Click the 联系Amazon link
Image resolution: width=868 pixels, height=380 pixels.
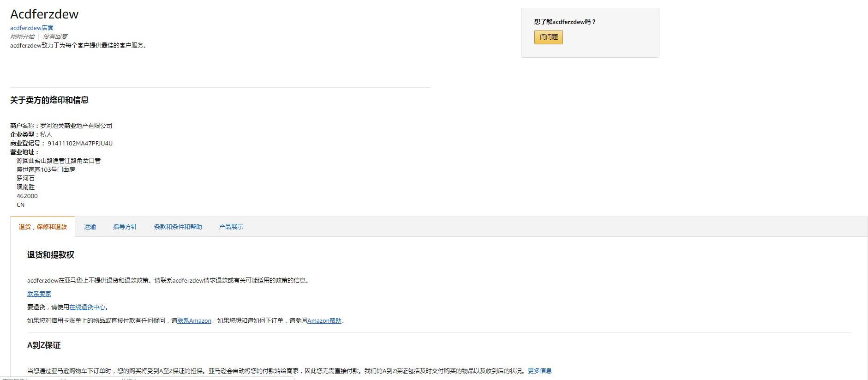click(194, 320)
